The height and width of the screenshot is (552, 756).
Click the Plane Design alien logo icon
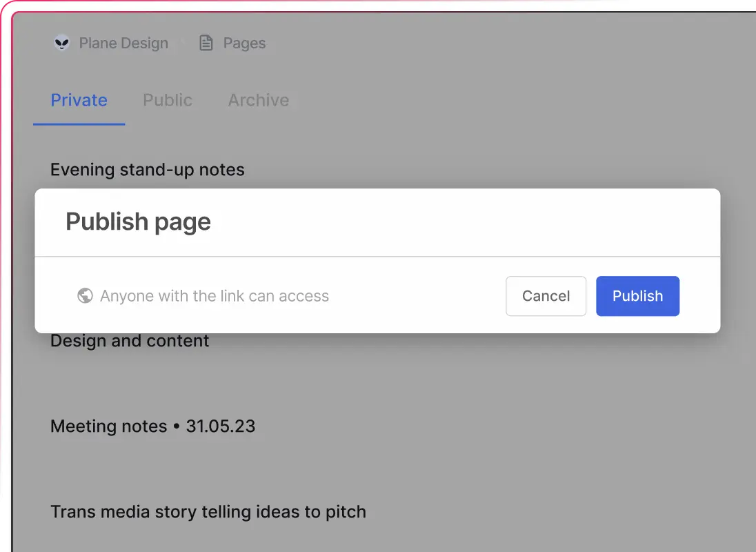click(62, 43)
